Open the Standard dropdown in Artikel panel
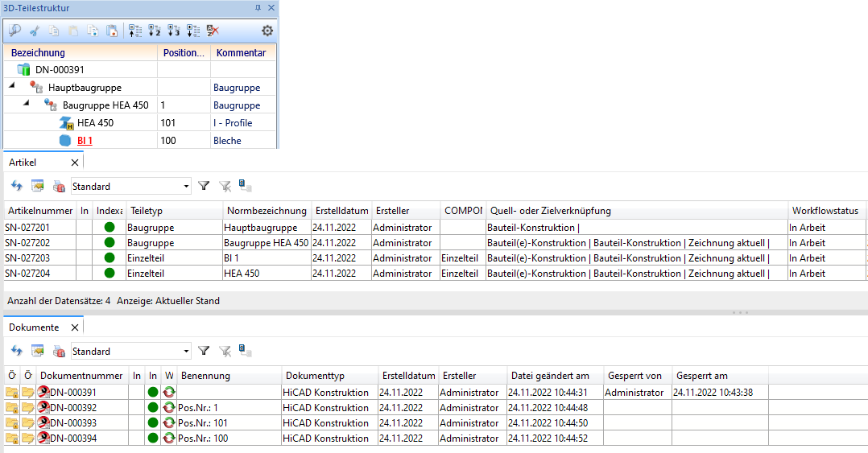 coord(186,187)
